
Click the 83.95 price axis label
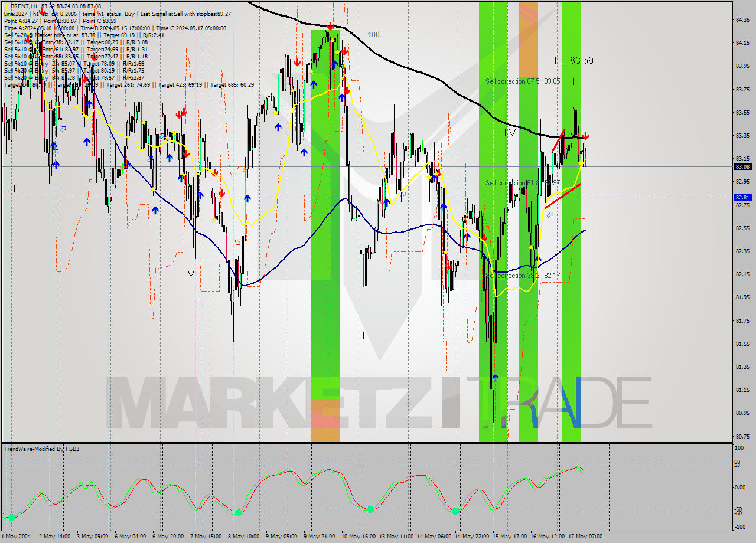click(x=743, y=66)
